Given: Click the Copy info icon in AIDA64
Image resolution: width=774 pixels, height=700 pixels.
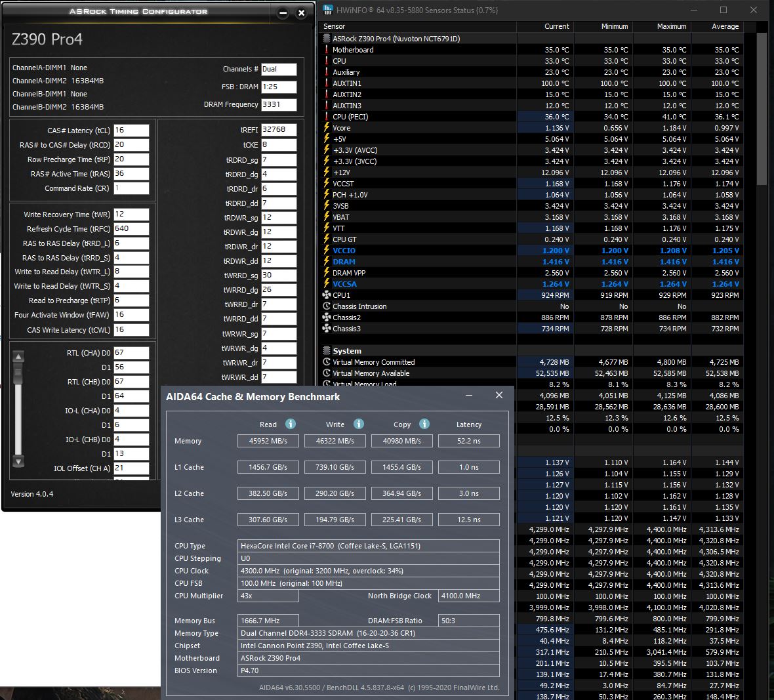Looking at the screenshot, I should click(x=424, y=424).
